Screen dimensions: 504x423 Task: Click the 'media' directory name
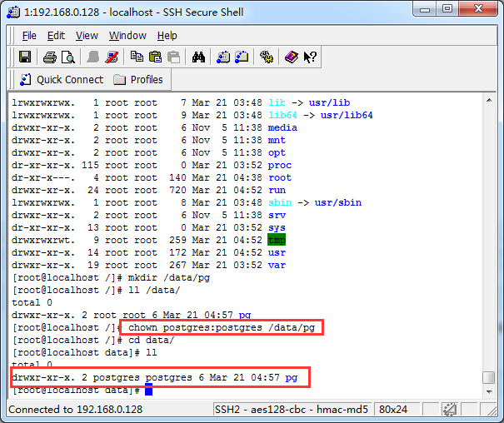click(x=282, y=127)
